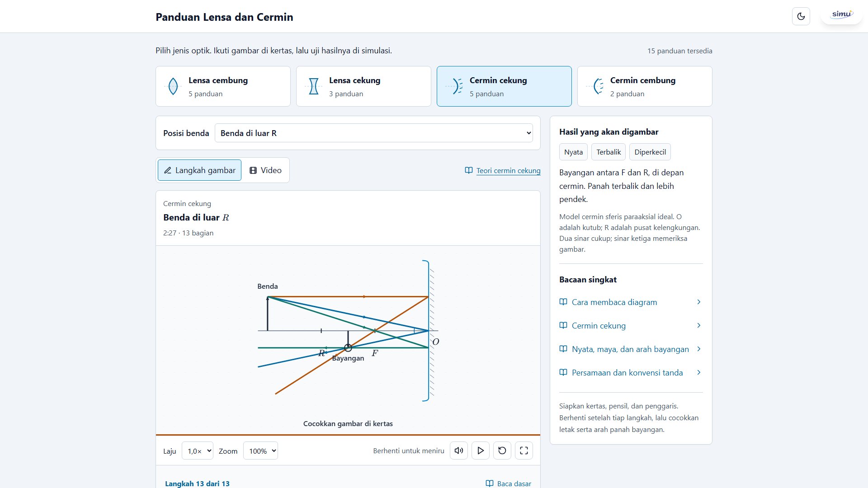Select the Cermin cembung card
Screen dimensions: 868x488
click(x=645, y=86)
